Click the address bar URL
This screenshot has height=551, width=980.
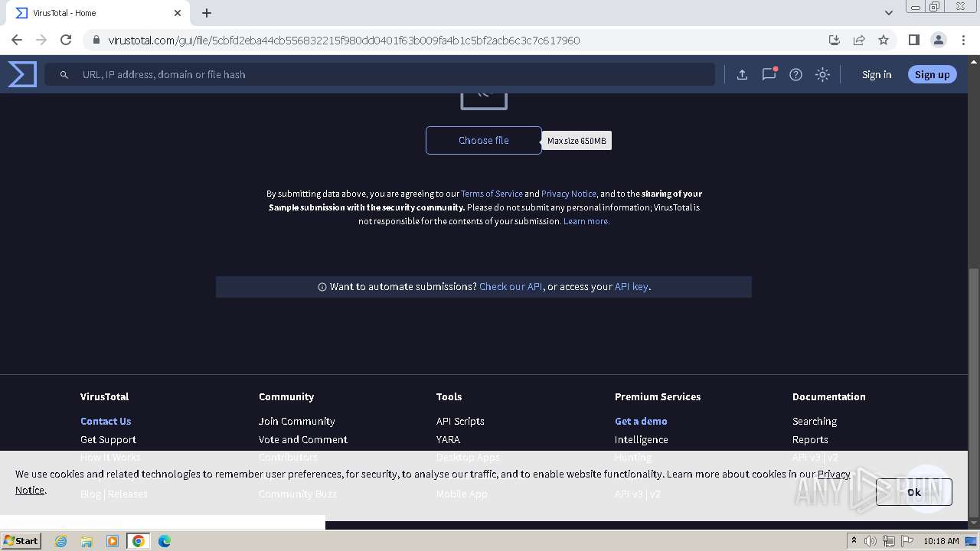(344, 40)
